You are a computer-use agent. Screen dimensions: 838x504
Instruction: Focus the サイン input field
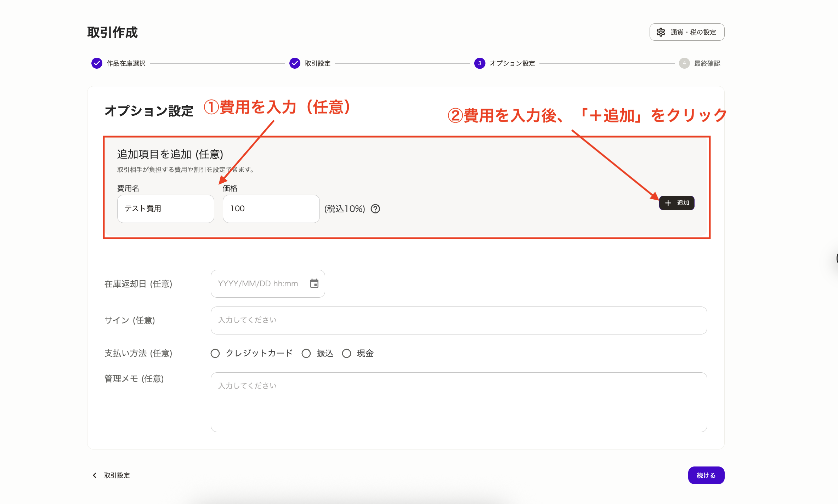(459, 320)
